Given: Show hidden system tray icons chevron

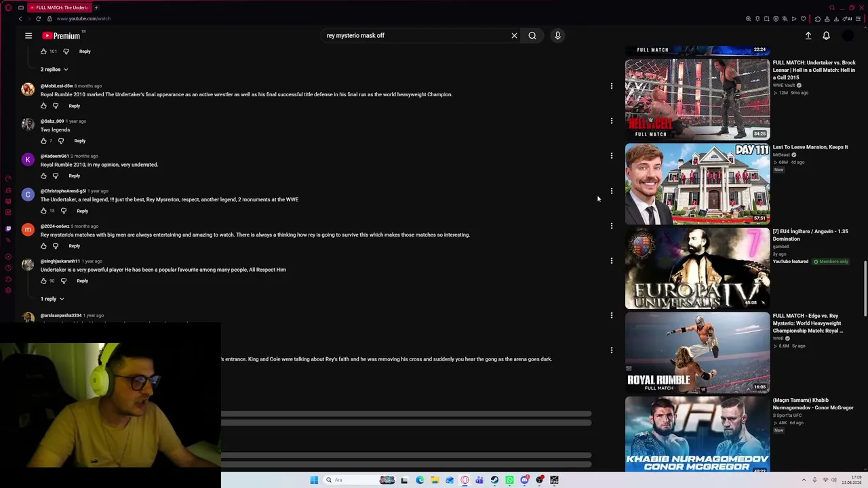Looking at the screenshot, I should point(804,480).
